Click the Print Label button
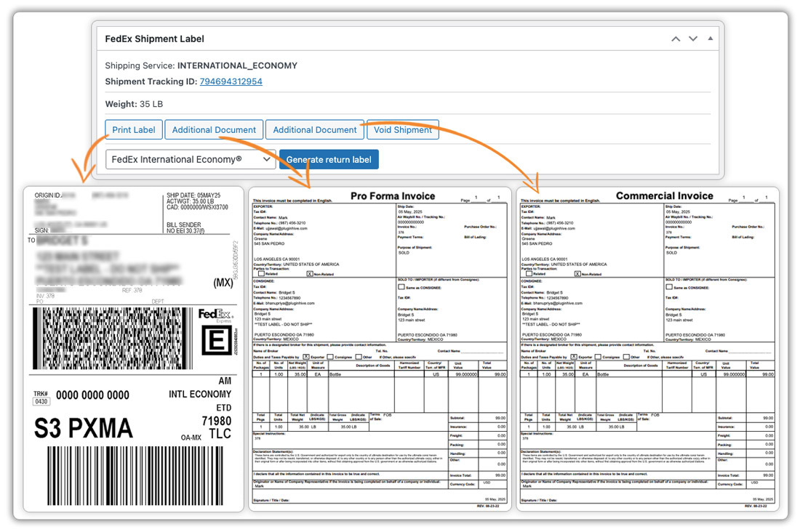The image size is (800, 532). click(x=133, y=129)
